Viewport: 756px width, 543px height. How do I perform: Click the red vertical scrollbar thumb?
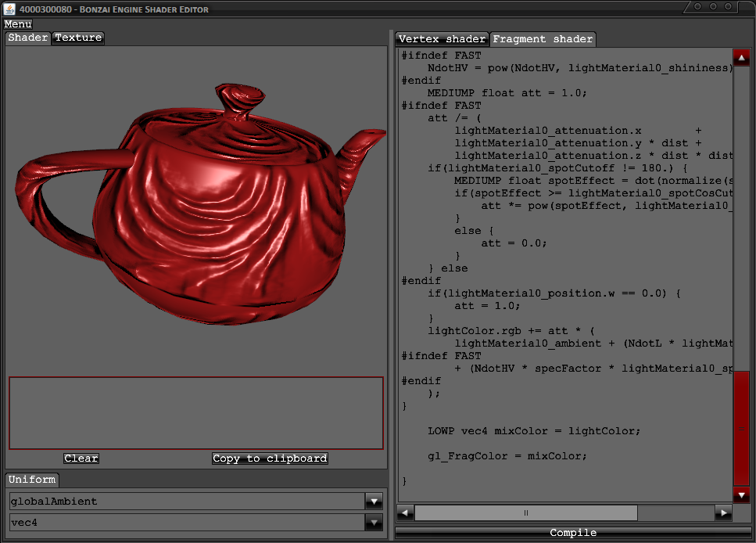[x=741, y=427]
